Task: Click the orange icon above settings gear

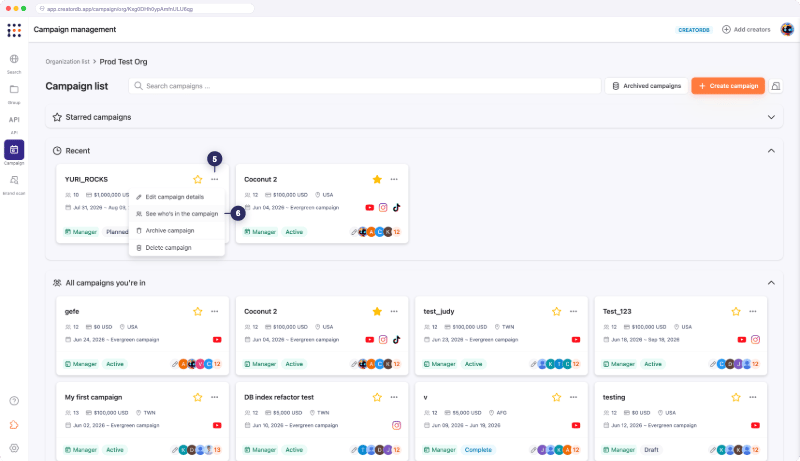Action: (x=14, y=424)
